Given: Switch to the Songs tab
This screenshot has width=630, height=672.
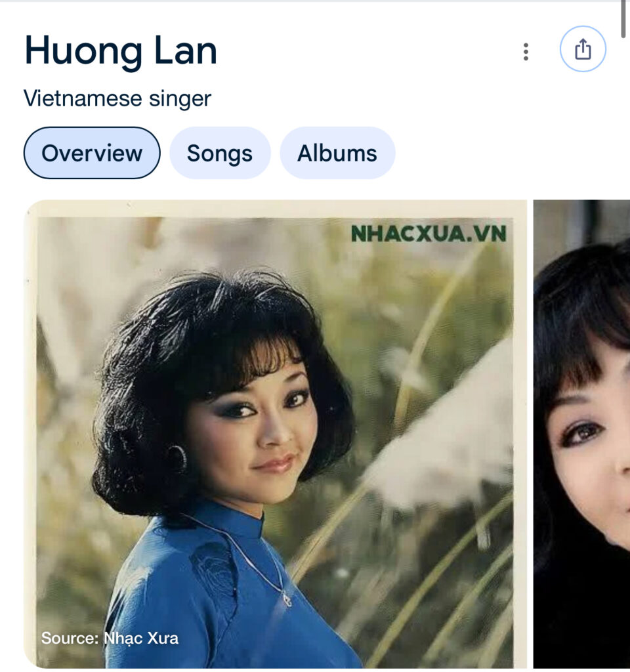Looking at the screenshot, I should click(220, 153).
